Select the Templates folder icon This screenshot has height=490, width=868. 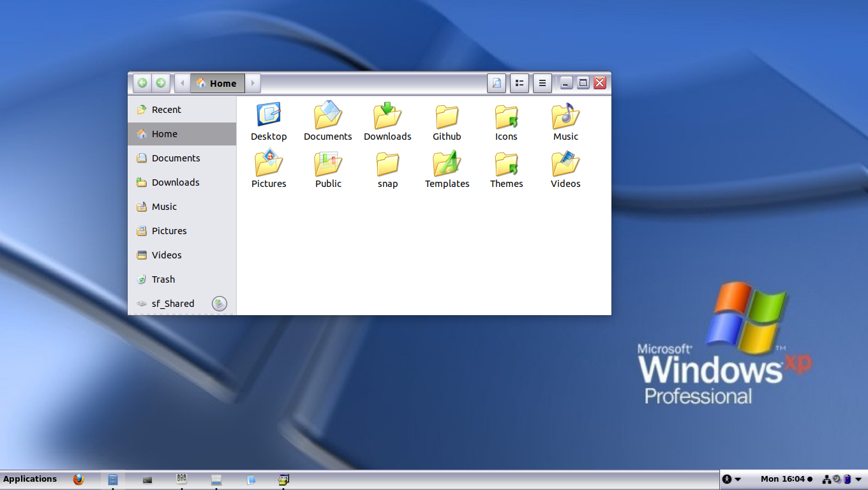[x=447, y=163]
